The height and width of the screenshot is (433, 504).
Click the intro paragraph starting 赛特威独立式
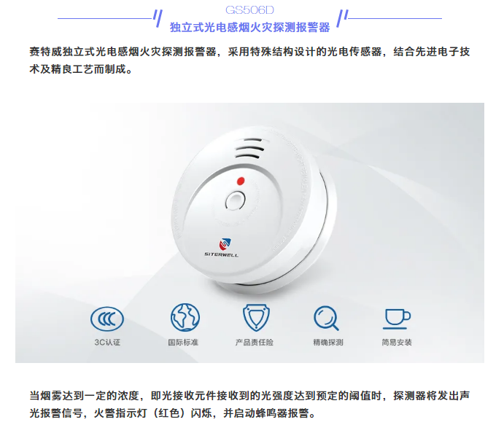249,61
